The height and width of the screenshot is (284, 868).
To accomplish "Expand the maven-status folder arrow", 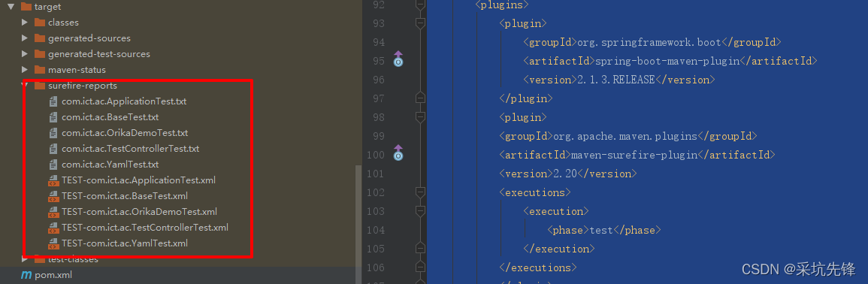I will tap(24, 70).
